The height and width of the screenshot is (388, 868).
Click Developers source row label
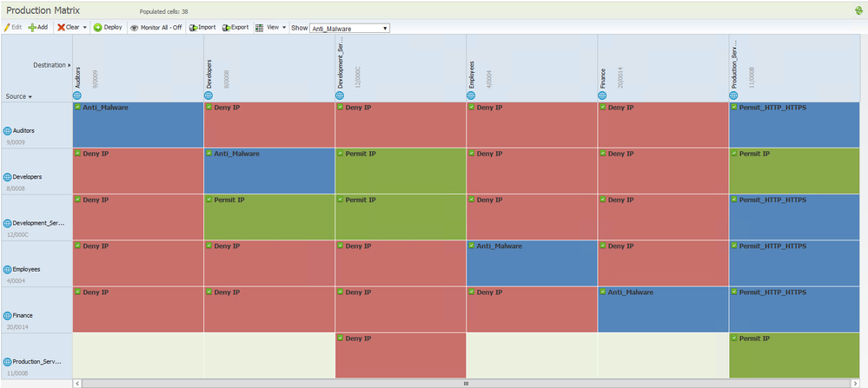[x=25, y=177]
